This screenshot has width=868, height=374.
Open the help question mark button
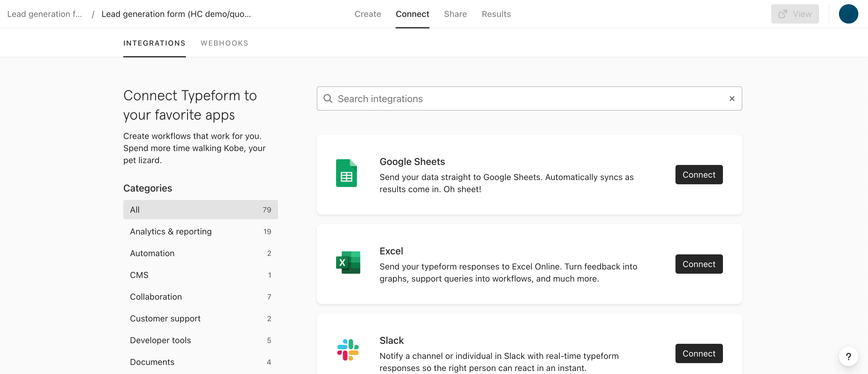[848, 356]
